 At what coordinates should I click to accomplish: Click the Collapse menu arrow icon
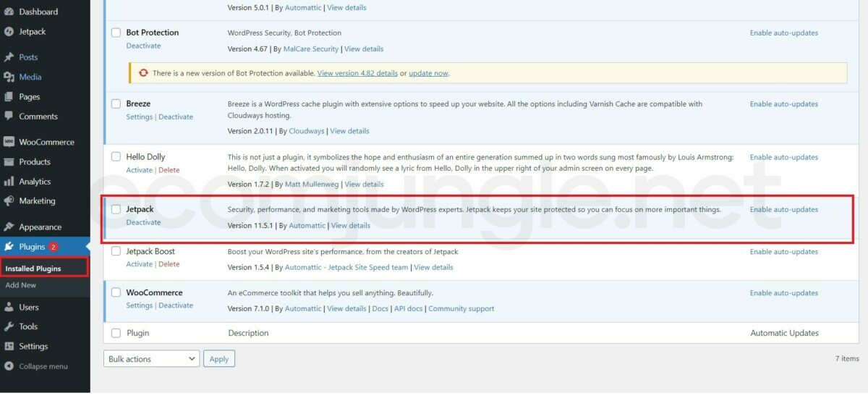(x=9, y=366)
